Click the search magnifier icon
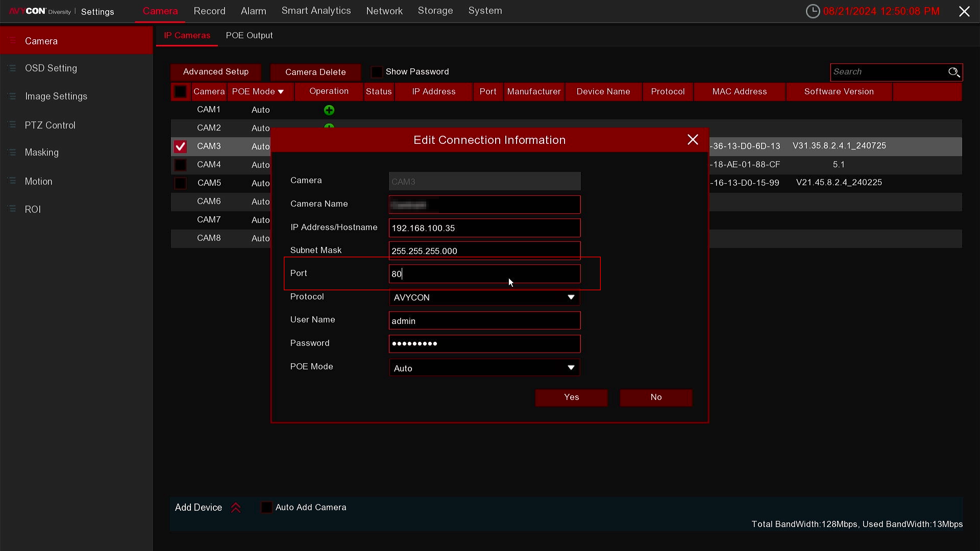The width and height of the screenshot is (980, 551). pyautogui.click(x=953, y=72)
